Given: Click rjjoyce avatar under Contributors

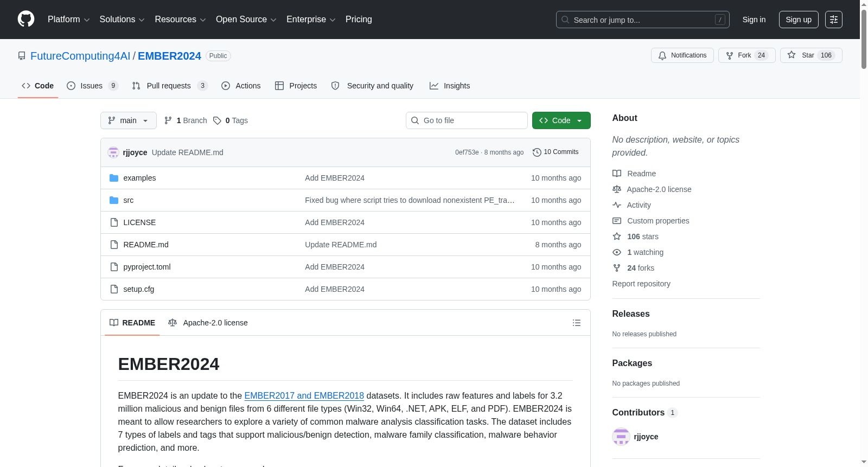Looking at the screenshot, I should [621, 437].
